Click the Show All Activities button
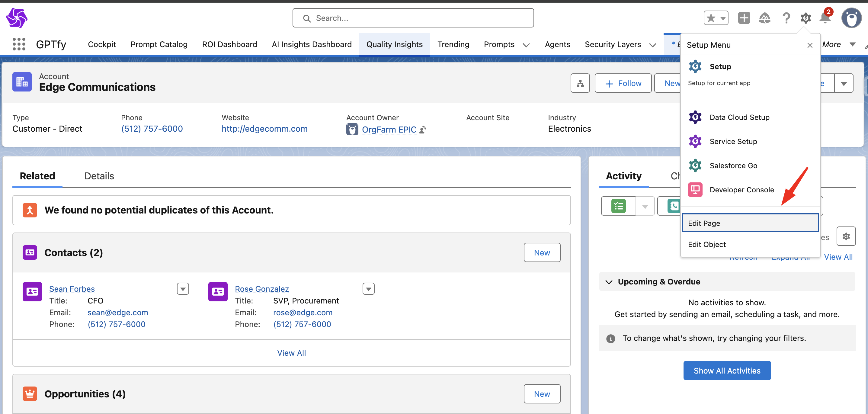This screenshot has height=414, width=868. [727, 371]
